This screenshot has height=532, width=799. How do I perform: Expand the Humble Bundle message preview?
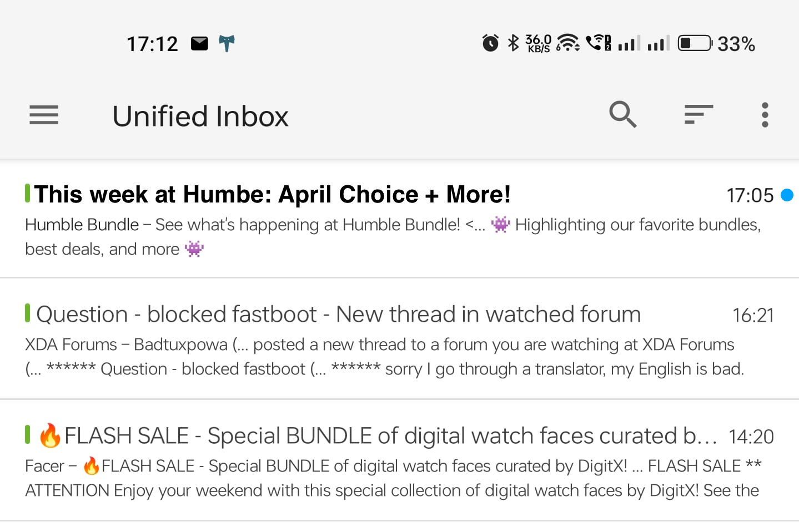[x=389, y=236]
